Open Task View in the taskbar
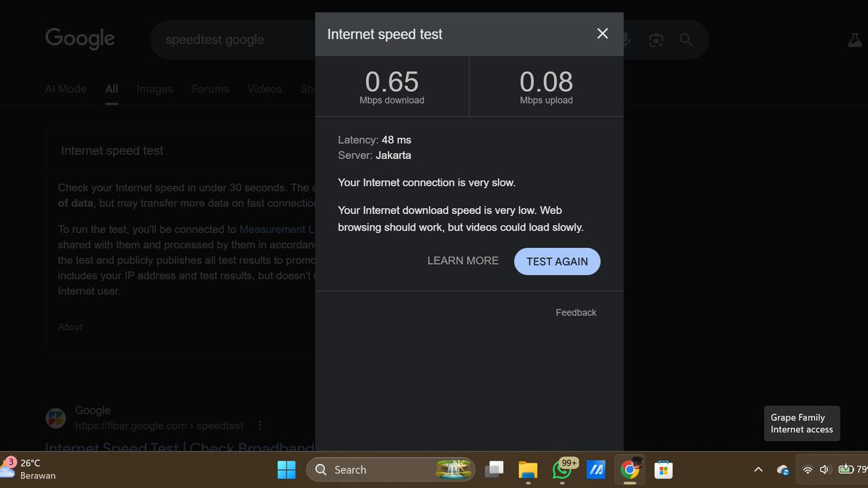Viewport: 868px width, 488px height. point(495,470)
